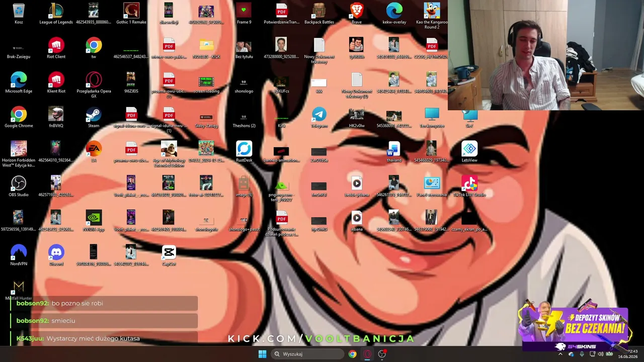Screen dimensions: 644x362
Task: Select the GGGG_HEYMOND PDF file
Action: click(x=432, y=49)
